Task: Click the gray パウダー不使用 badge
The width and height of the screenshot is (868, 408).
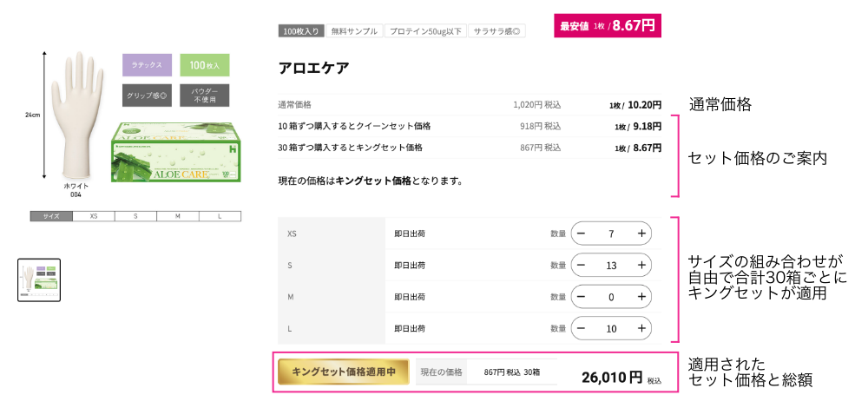Action: coord(204,95)
